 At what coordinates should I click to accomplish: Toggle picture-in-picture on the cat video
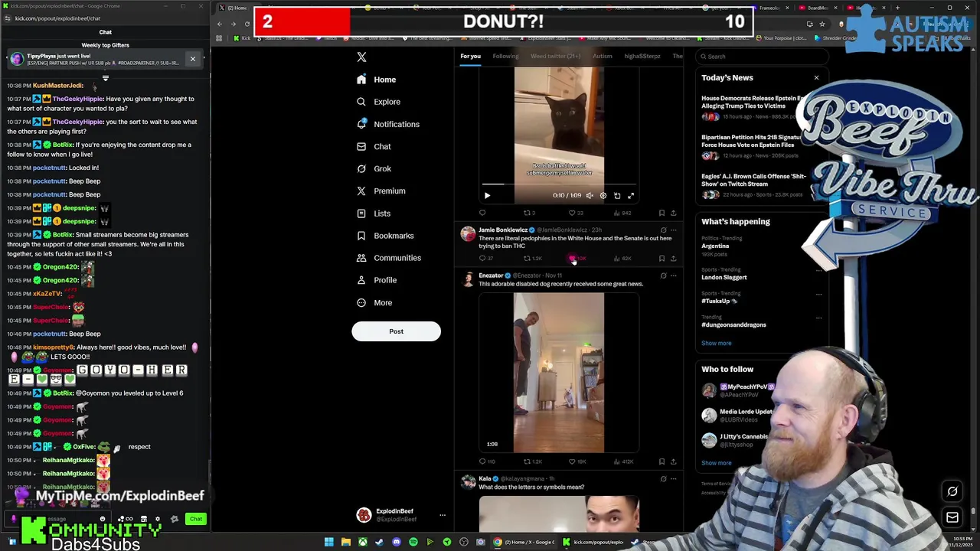click(x=617, y=195)
